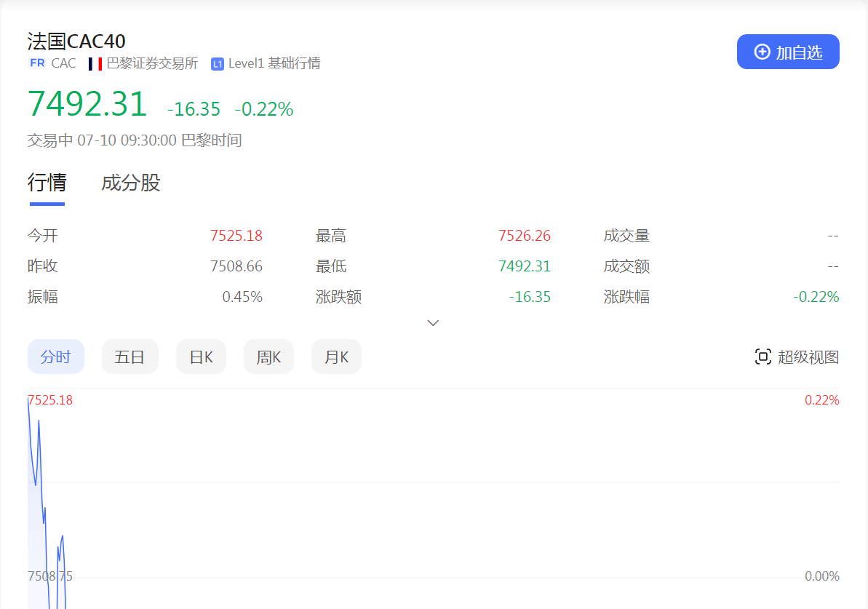Click the Level1 基础行情 label
The image size is (868, 609).
(x=274, y=63)
